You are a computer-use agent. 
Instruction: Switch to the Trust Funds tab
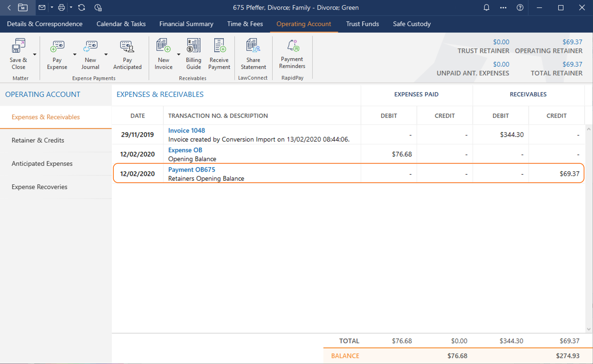(x=362, y=24)
